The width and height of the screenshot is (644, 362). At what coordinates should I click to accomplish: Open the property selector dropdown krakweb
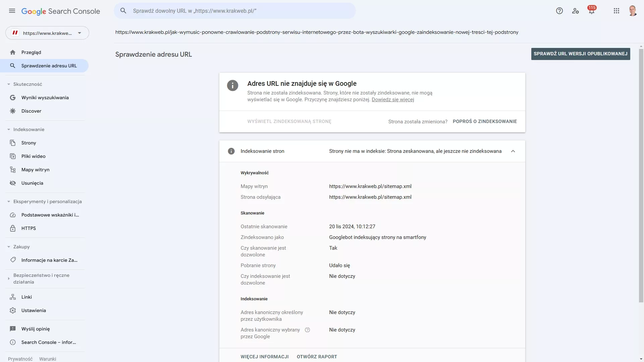coord(47,33)
